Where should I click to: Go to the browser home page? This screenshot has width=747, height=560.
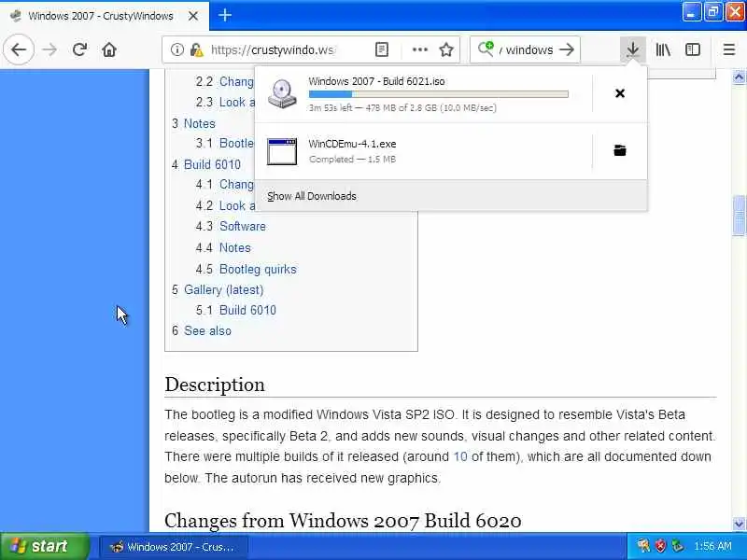pyautogui.click(x=109, y=49)
